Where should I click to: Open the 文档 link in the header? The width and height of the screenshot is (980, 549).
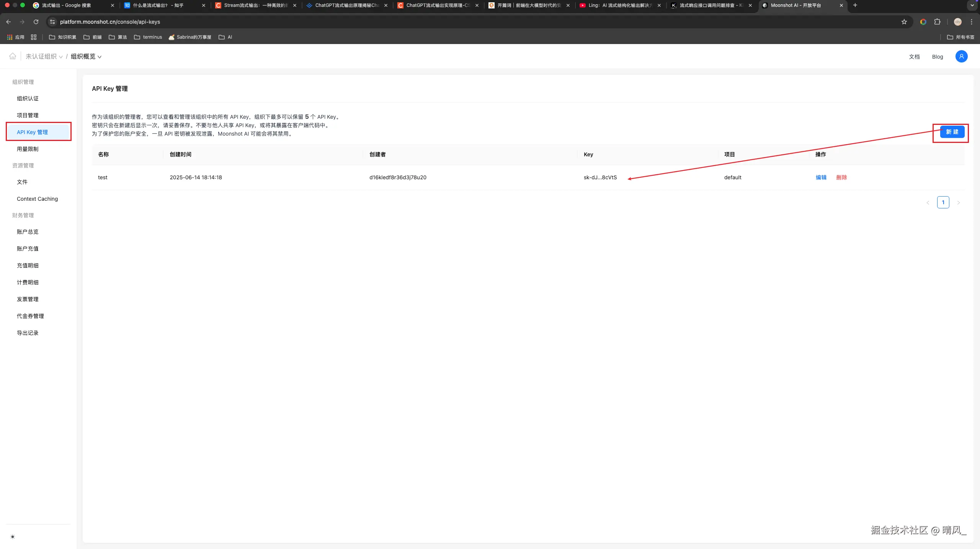point(914,57)
